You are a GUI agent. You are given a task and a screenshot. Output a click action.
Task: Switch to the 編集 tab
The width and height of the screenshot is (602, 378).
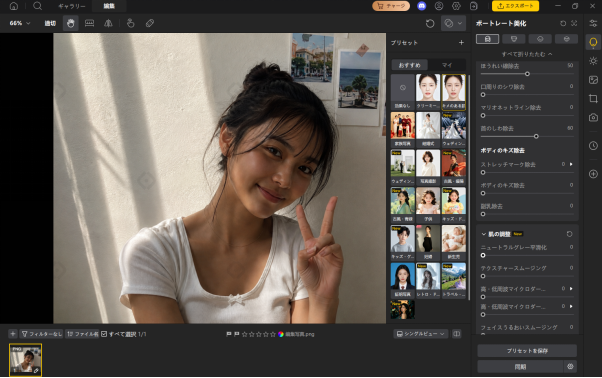coord(109,6)
